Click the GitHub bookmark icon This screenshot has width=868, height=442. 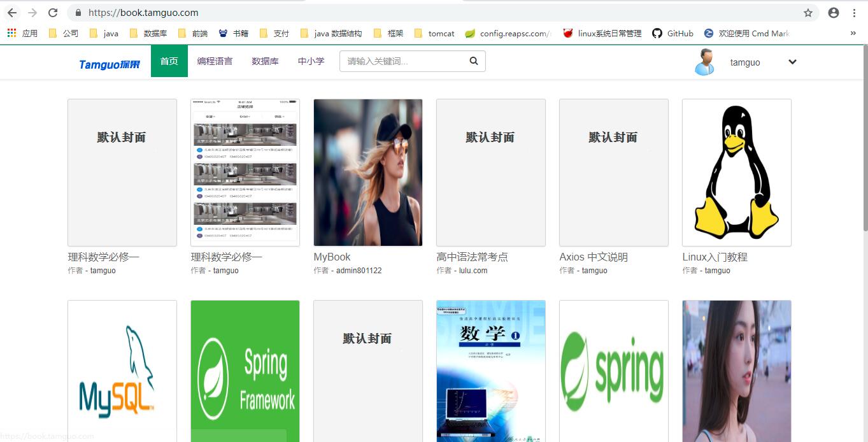pyautogui.click(x=657, y=32)
